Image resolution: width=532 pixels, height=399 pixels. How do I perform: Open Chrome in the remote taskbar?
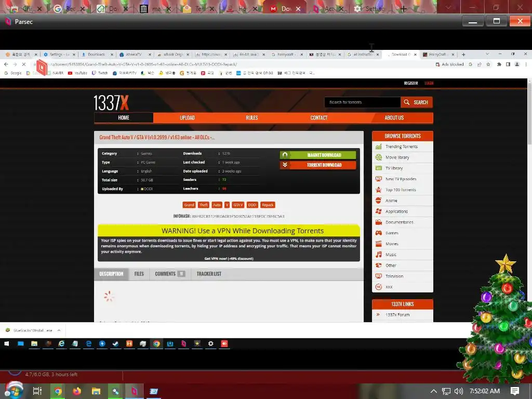pyautogui.click(x=156, y=344)
